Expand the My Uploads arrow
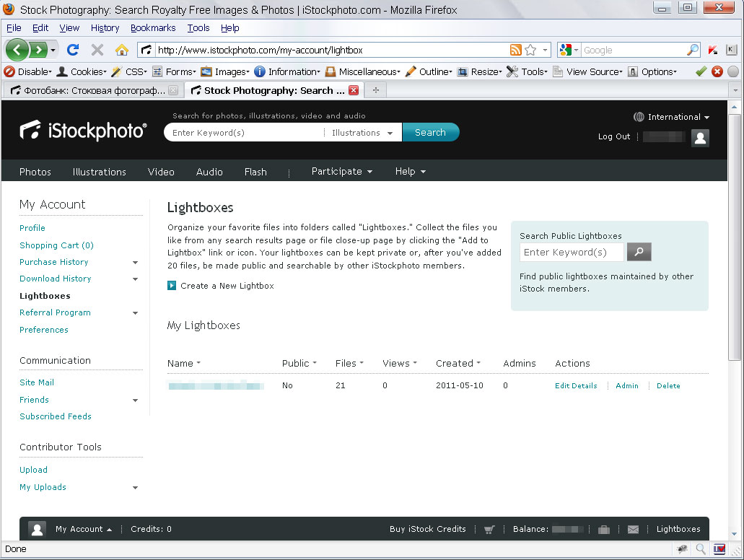 [x=135, y=488]
